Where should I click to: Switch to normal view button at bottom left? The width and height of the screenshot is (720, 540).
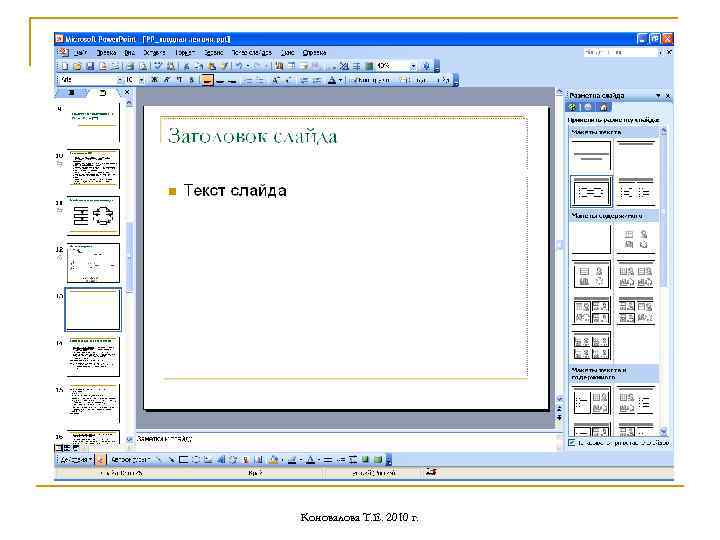pos(59,447)
